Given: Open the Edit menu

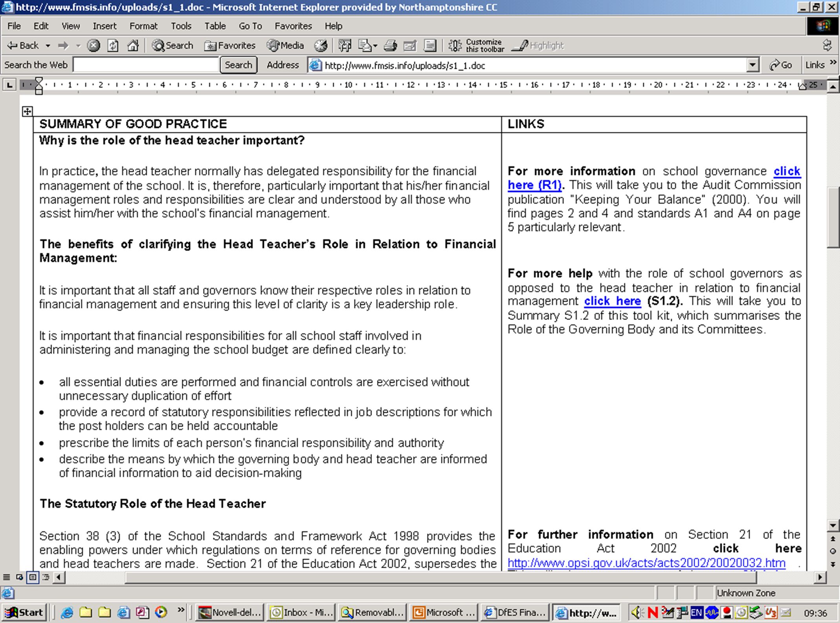Looking at the screenshot, I should click(41, 26).
